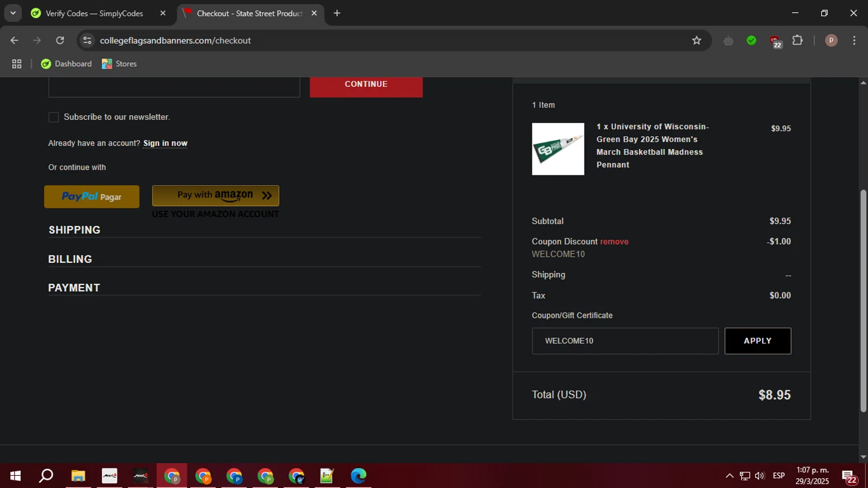Open the active Chrome taskbar icon

point(172,476)
